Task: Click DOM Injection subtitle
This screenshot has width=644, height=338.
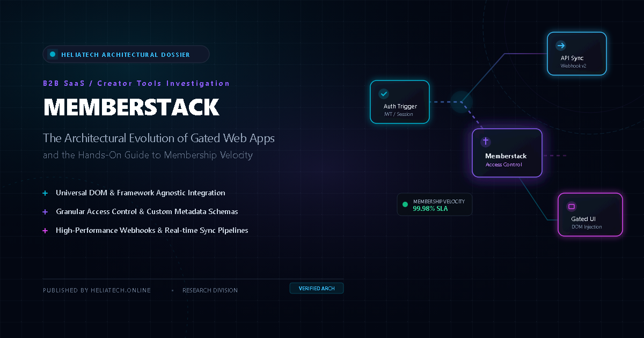Action: coord(587,227)
